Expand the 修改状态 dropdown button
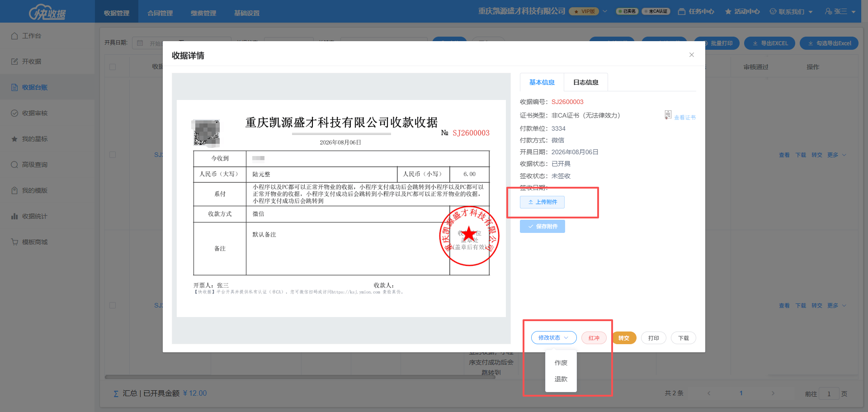Viewport: 868px width, 412px height. coord(554,338)
